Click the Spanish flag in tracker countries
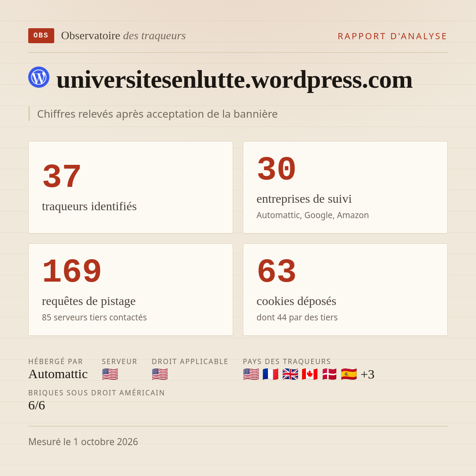 coord(349,374)
